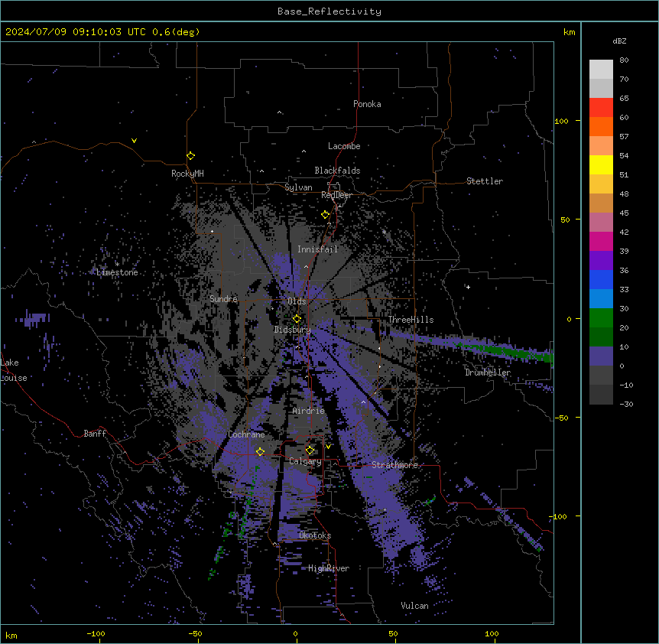
Task: Pick the yellow 51-54 dBZ legend swatch
Action: (601, 165)
